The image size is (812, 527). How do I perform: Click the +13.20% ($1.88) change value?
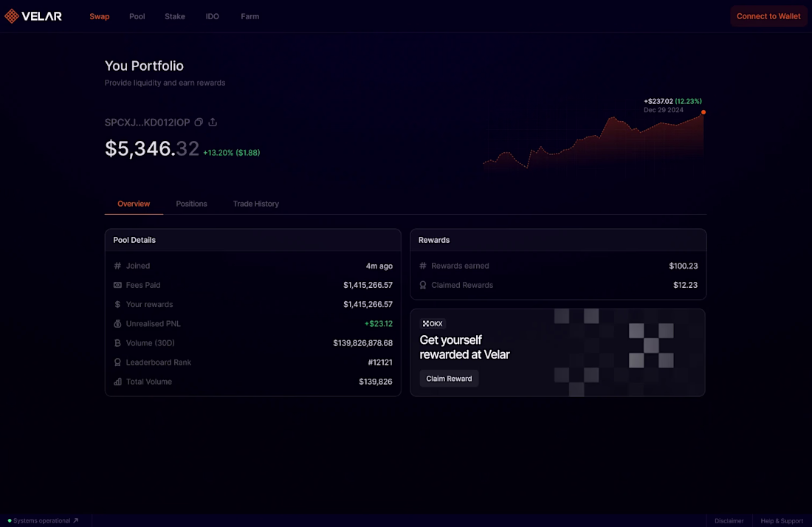coord(232,153)
